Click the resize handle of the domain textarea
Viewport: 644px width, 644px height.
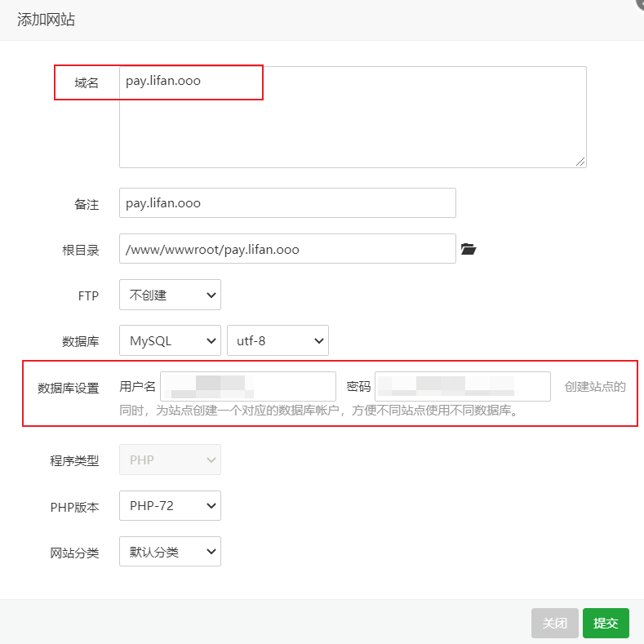pos(580,162)
